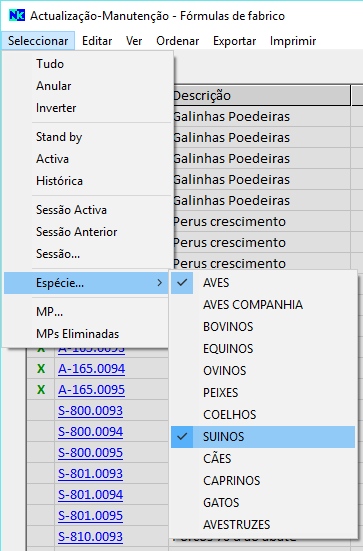The height and width of the screenshot is (551, 363).
Task: Open the Imprimir menu
Action: (x=293, y=41)
